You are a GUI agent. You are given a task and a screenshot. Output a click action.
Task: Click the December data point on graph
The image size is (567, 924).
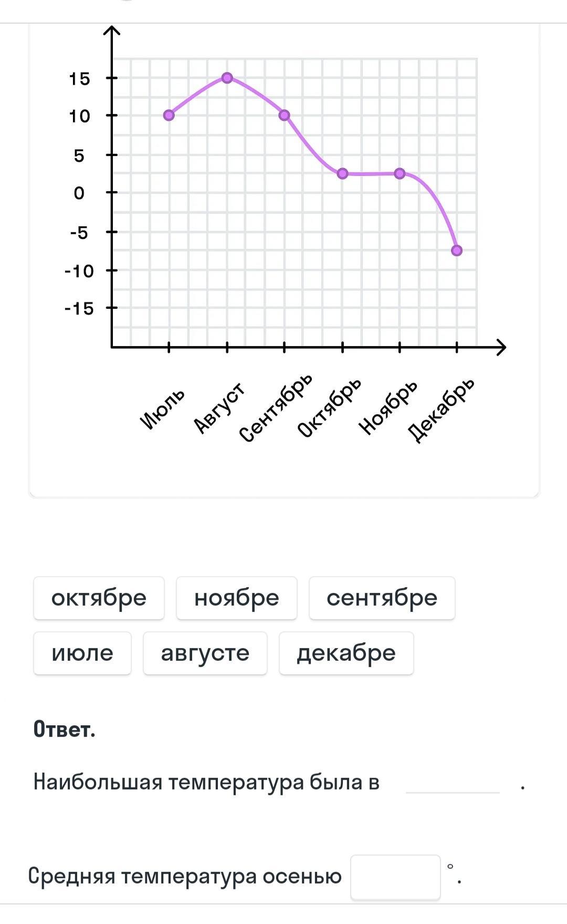457,251
